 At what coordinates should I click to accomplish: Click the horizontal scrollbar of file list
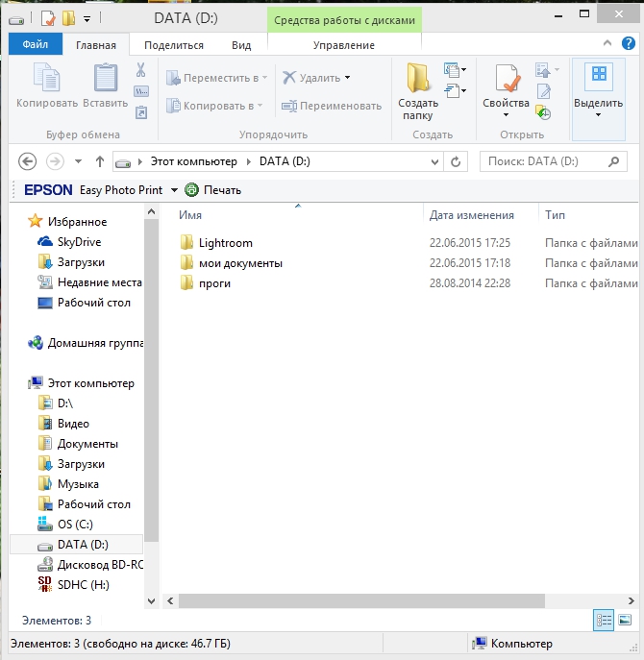click(x=384, y=600)
